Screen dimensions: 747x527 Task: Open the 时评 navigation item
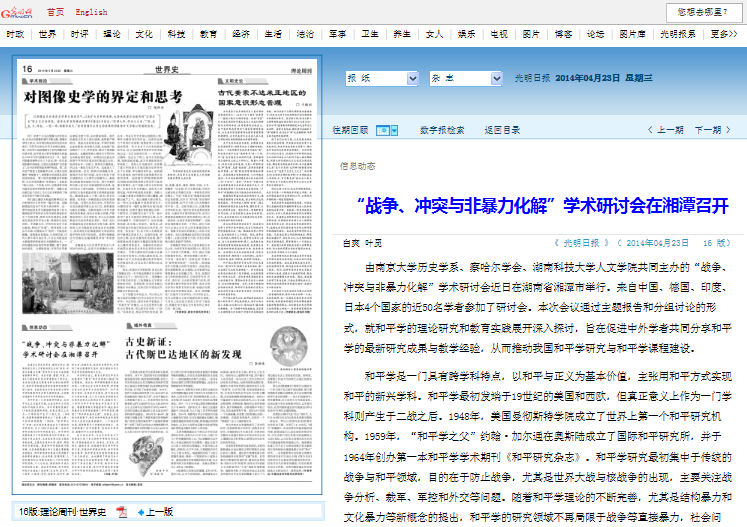tap(80, 34)
